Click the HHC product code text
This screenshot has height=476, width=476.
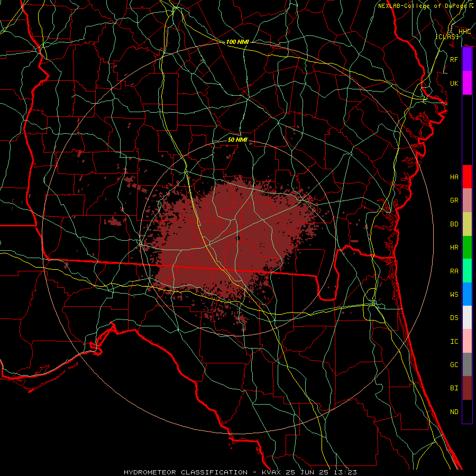464,32
